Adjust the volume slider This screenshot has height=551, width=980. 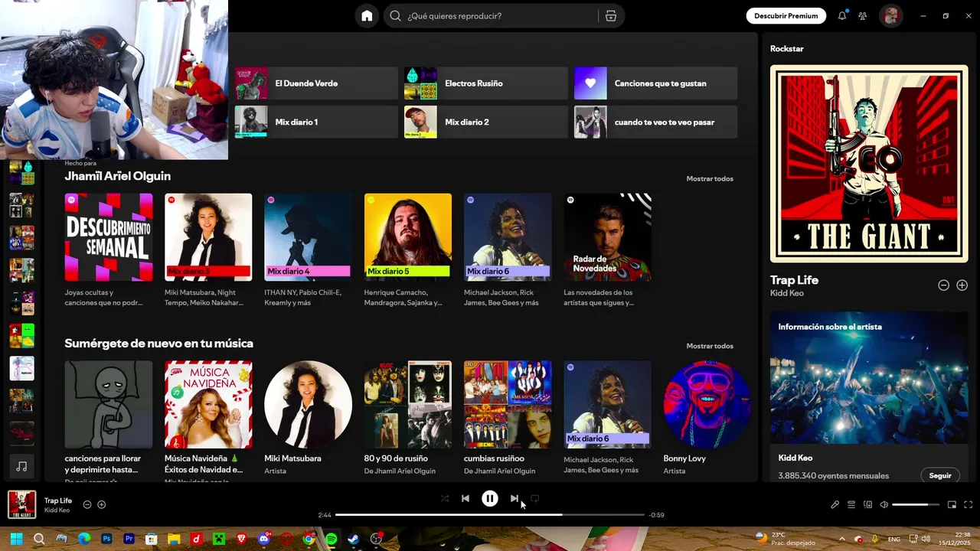pos(916,504)
